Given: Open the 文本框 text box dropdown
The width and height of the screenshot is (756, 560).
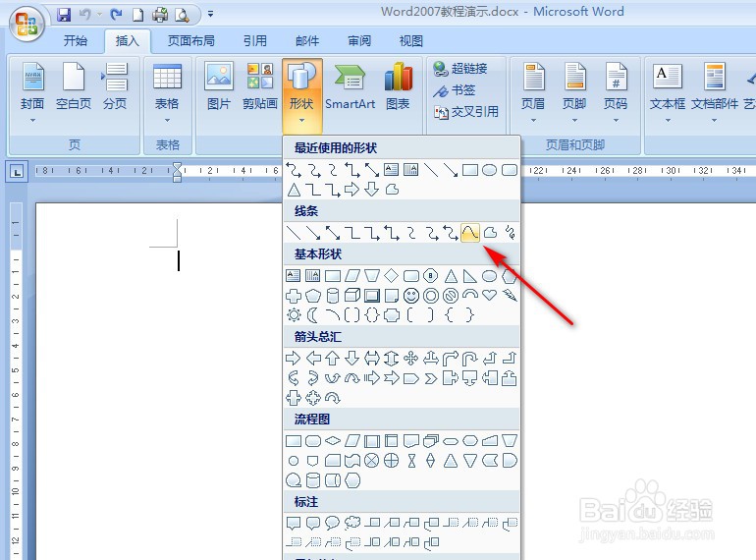Looking at the screenshot, I should pyautogui.click(x=668, y=91).
